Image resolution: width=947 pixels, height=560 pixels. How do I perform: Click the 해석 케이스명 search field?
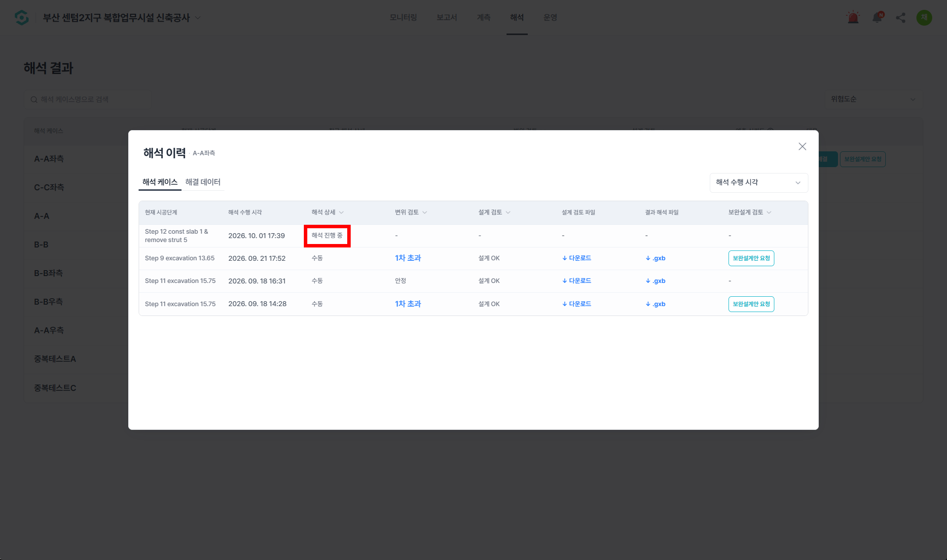(x=88, y=100)
